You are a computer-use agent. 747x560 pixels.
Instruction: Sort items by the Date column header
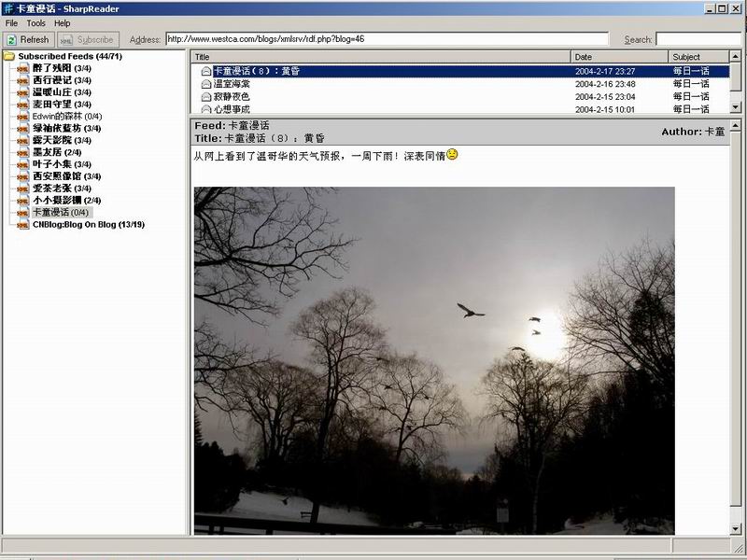point(619,57)
